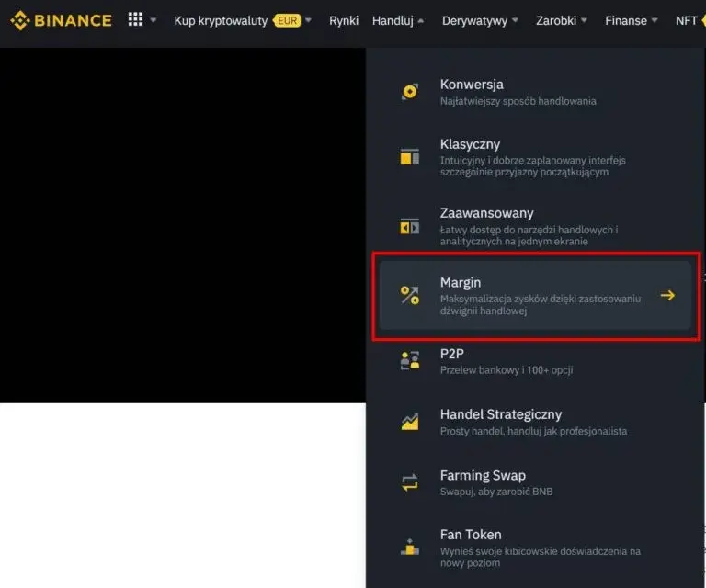Click the yellow arrow on Margin row
The width and height of the screenshot is (706, 588).
pos(667,296)
